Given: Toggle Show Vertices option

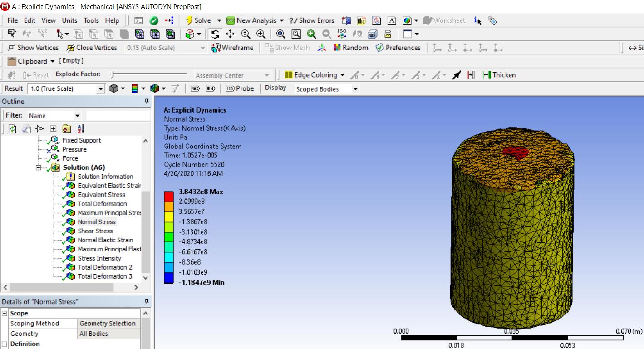Looking at the screenshot, I should pos(34,48).
